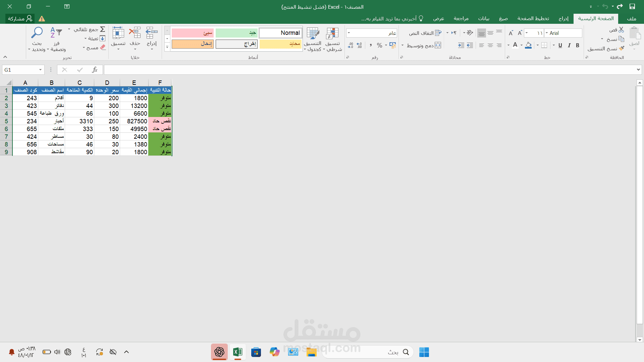644x362 pixels.
Task: Apply the Good (جيد) green cell style
Action: [x=236, y=33]
